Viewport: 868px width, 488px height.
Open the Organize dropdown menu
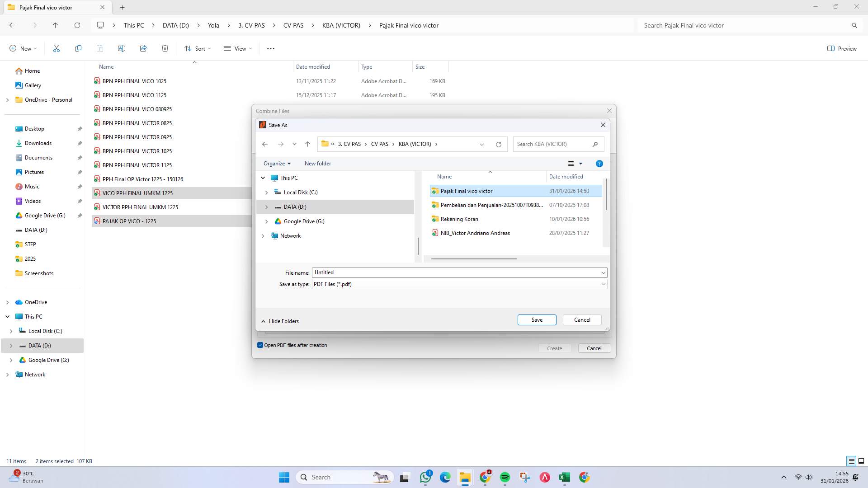(277, 164)
